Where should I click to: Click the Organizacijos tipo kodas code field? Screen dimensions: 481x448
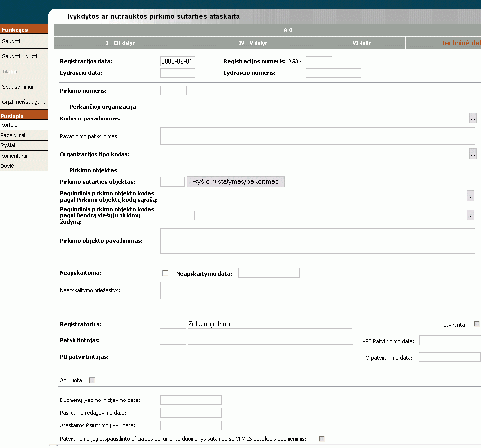(173, 154)
